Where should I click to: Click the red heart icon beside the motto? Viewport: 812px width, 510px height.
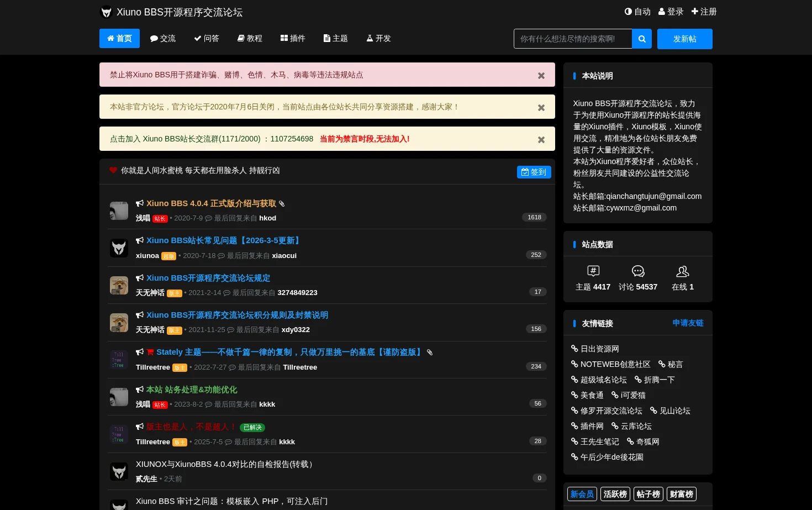113,170
